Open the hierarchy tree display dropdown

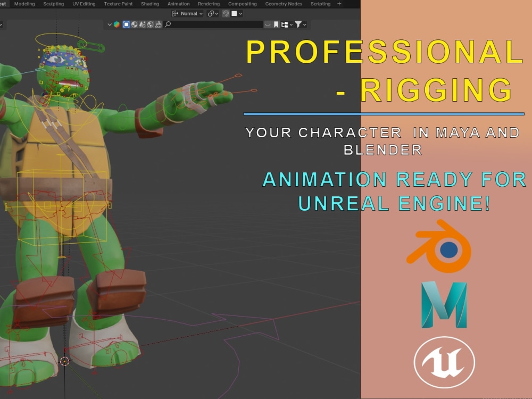[287, 24]
